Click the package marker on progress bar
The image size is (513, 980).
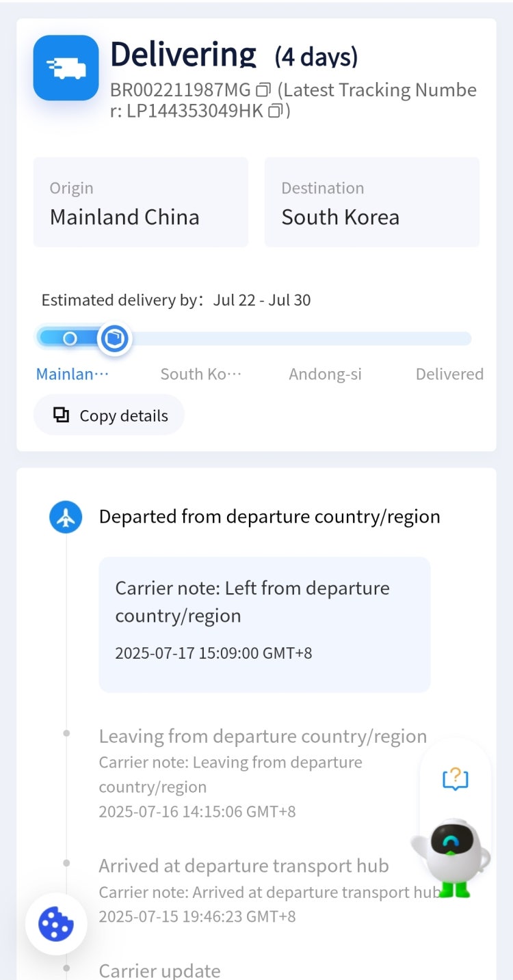114,338
